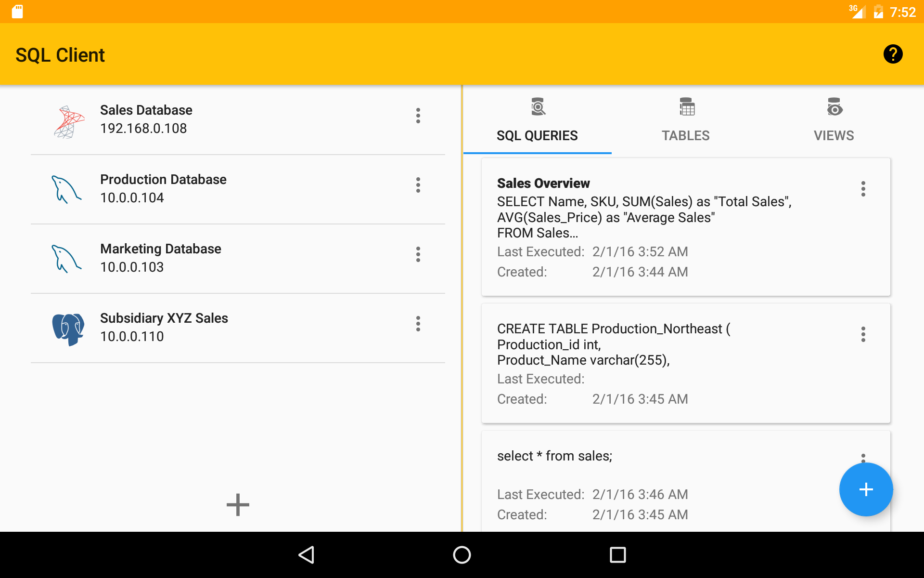Screen dimensions: 924x578
Task: Click the Subsidiary XYZ Sales PostgreSQL elephant icon
Action: pos(68,328)
